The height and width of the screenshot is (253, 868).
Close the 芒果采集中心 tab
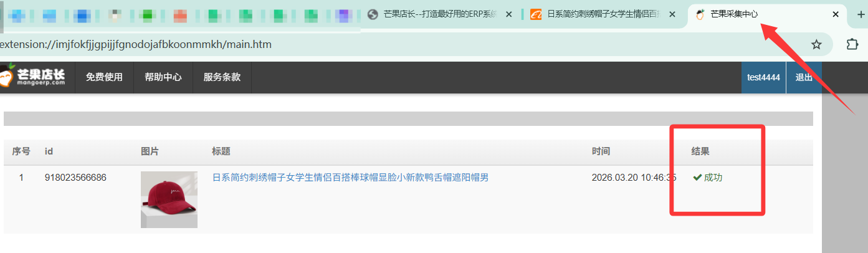(836, 14)
